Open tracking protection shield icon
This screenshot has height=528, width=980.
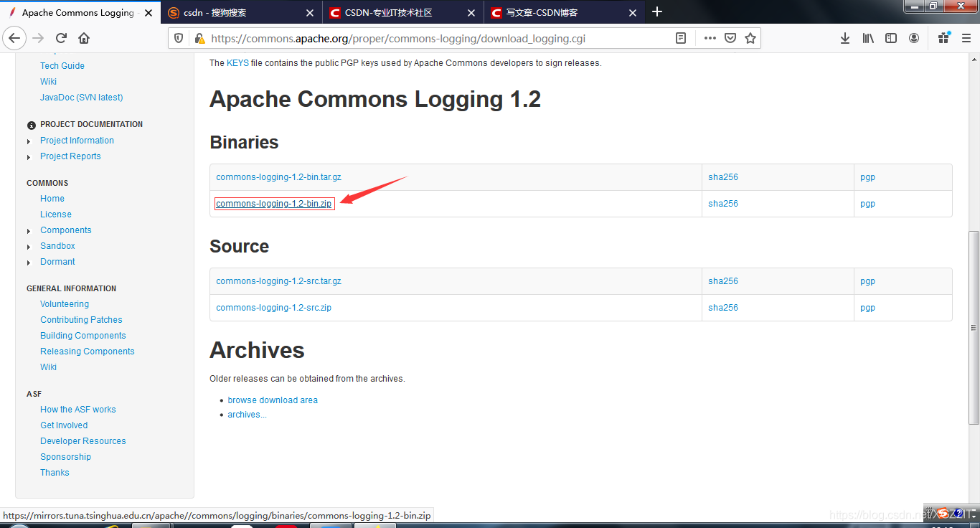[179, 38]
